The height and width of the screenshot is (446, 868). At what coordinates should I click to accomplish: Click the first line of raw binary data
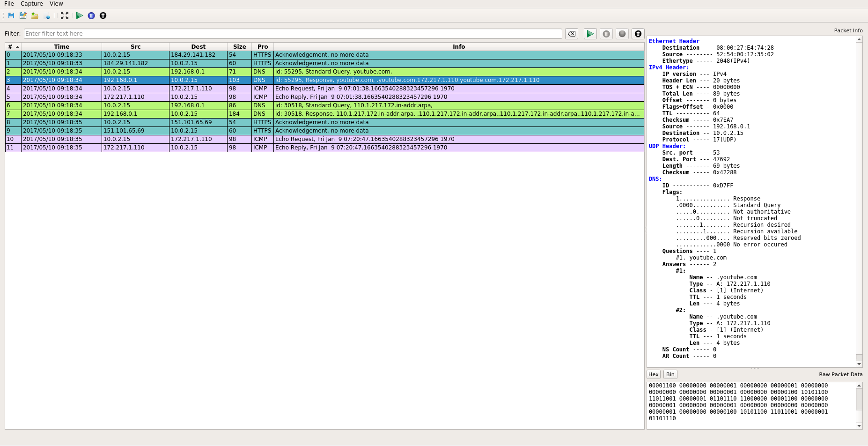point(738,386)
